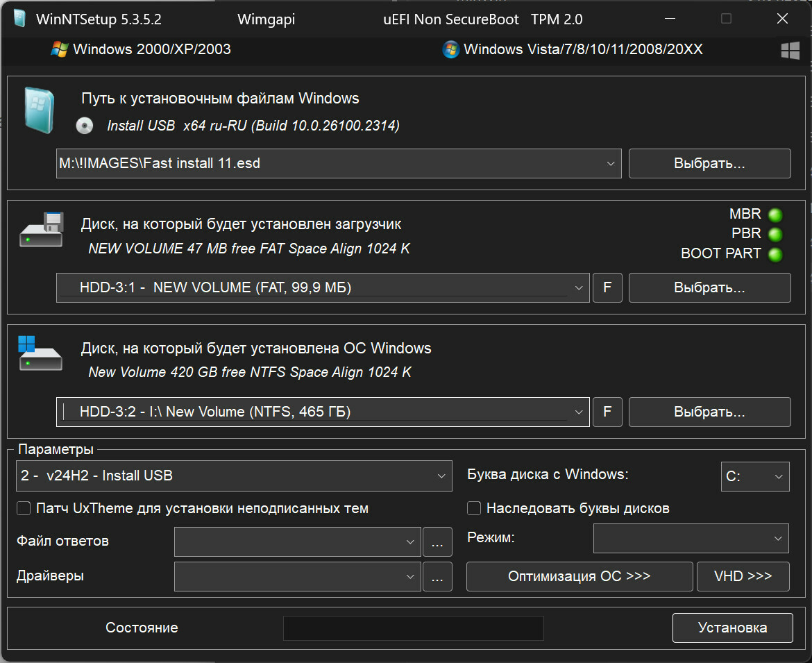
Task: Click the Windows install drive icon
Action: tap(40, 353)
